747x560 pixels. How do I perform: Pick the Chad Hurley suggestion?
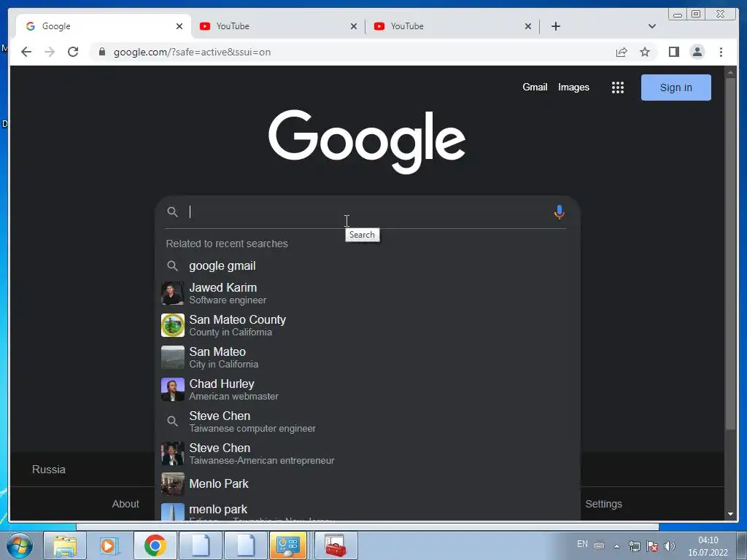coord(367,389)
